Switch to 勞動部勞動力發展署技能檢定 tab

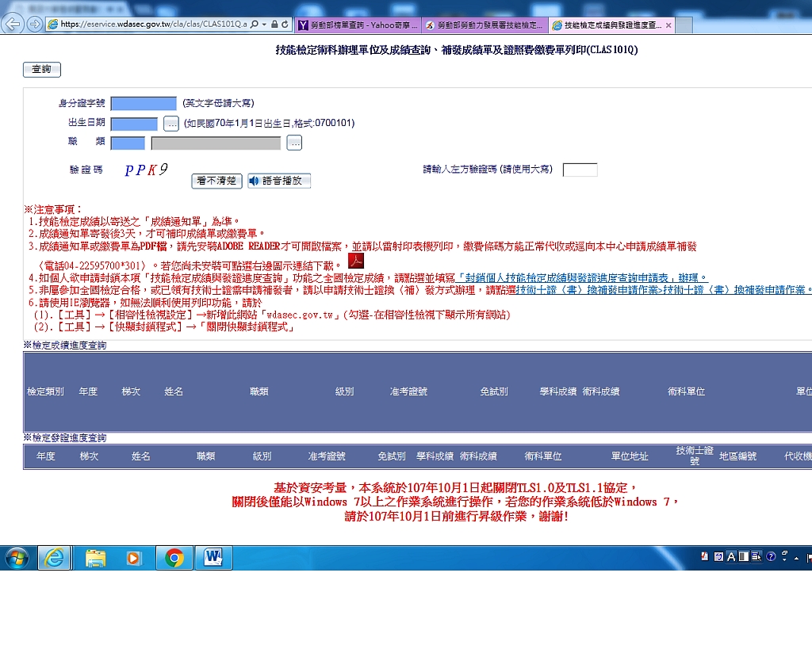(x=484, y=25)
